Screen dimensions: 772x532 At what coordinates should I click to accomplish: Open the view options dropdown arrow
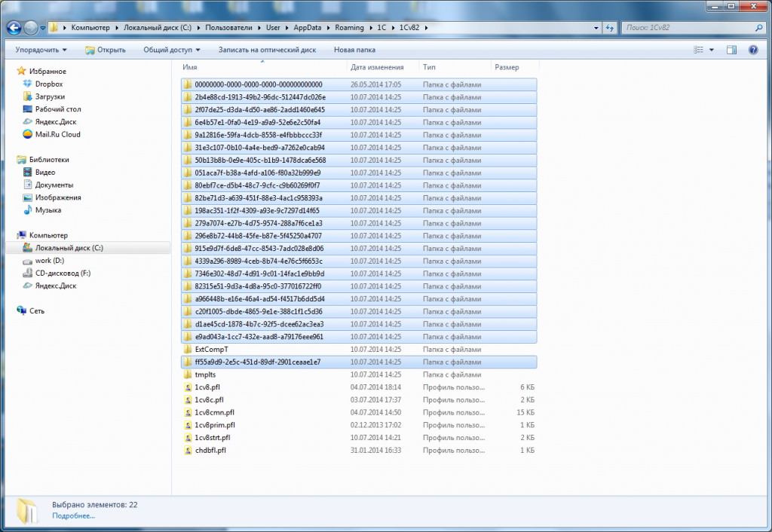tap(712, 50)
